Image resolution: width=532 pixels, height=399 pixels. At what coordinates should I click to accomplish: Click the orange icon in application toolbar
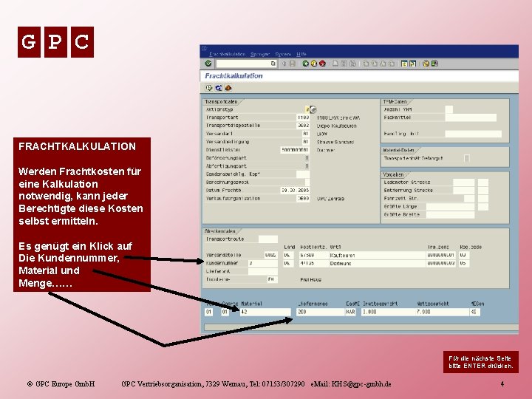pos(228,88)
